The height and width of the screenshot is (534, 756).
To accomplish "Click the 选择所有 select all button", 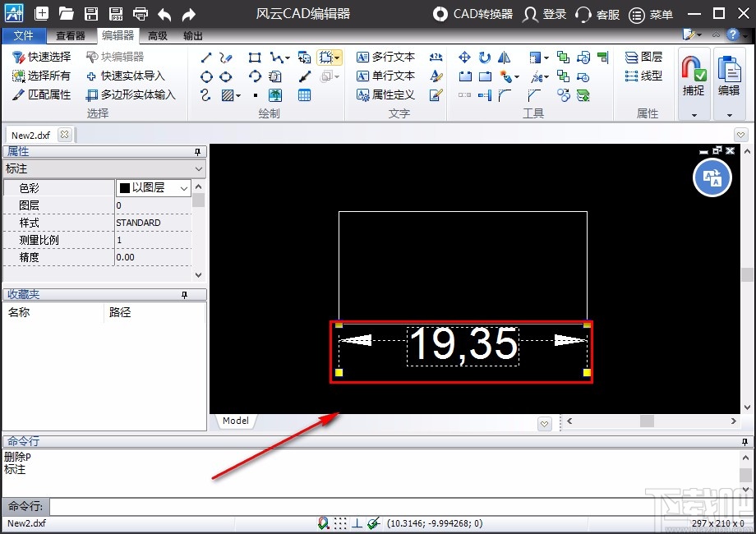I will [x=41, y=76].
